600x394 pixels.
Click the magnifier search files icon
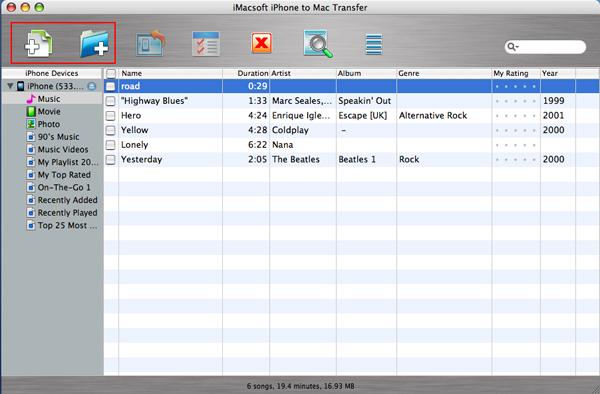point(318,44)
